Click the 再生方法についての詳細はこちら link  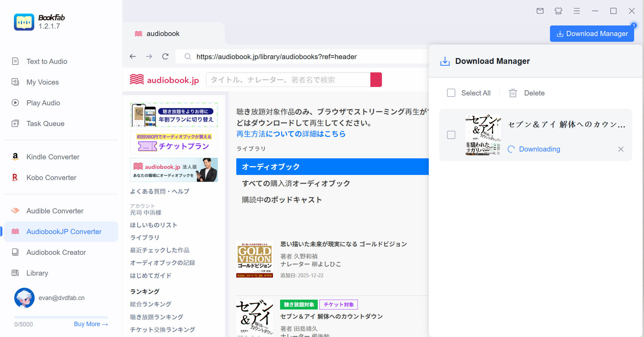click(291, 134)
